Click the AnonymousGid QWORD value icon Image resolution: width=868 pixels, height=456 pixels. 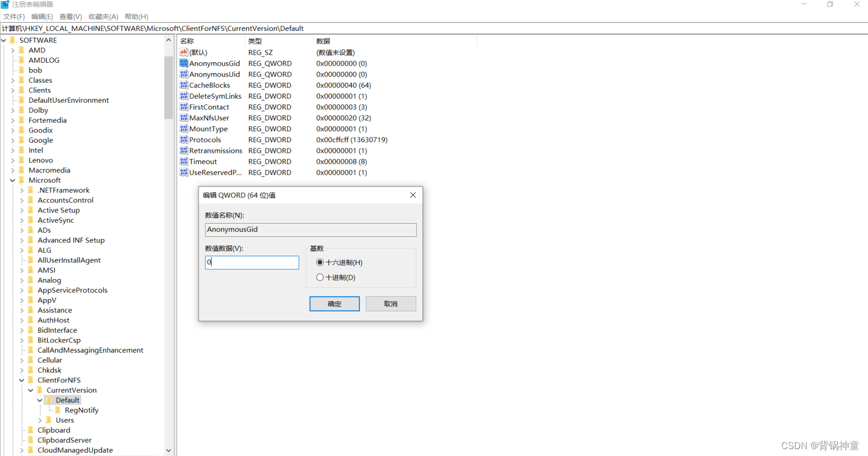coord(183,63)
